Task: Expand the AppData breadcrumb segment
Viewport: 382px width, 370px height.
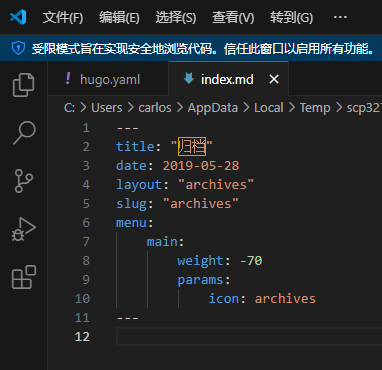Action: (213, 108)
